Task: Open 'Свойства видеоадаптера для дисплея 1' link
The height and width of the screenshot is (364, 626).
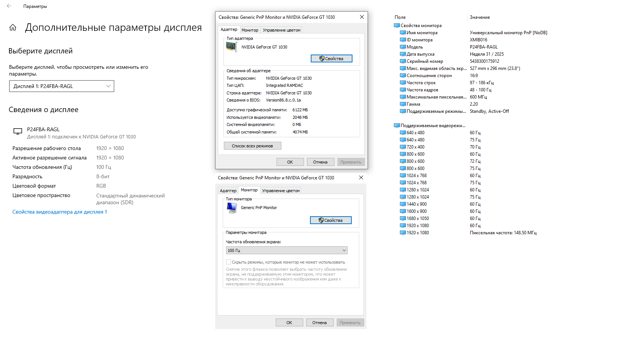Action: (x=60, y=212)
